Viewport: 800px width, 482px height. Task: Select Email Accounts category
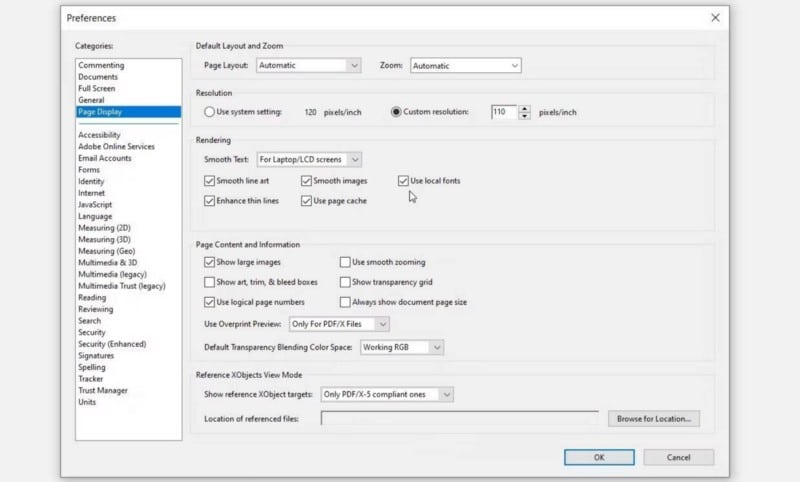tap(105, 158)
